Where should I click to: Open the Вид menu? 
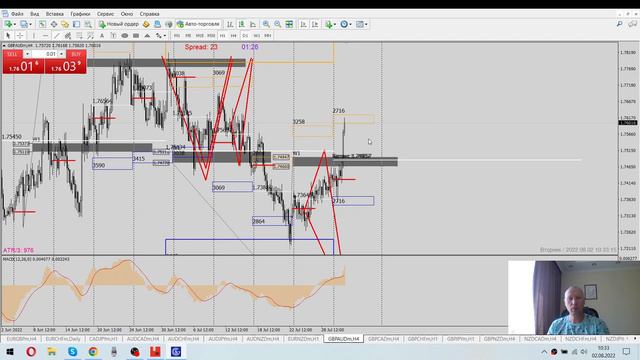pyautogui.click(x=35, y=14)
